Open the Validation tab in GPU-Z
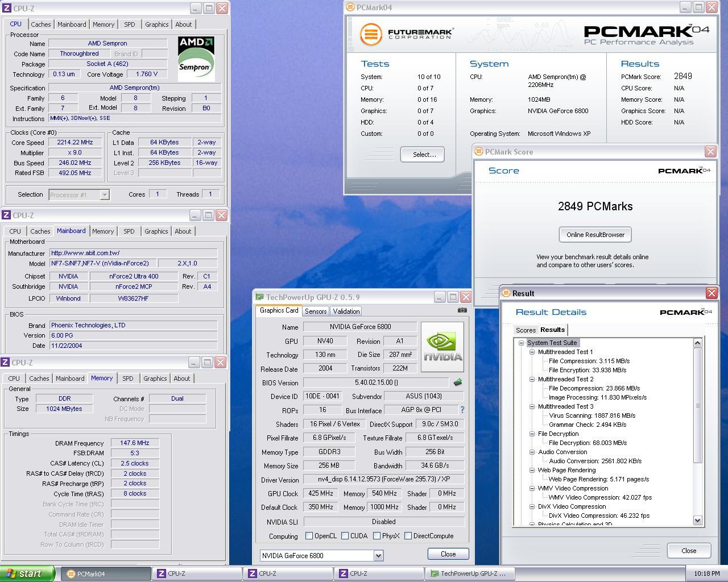Image resolution: width=728 pixels, height=582 pixels. click(x=346, y=311)
